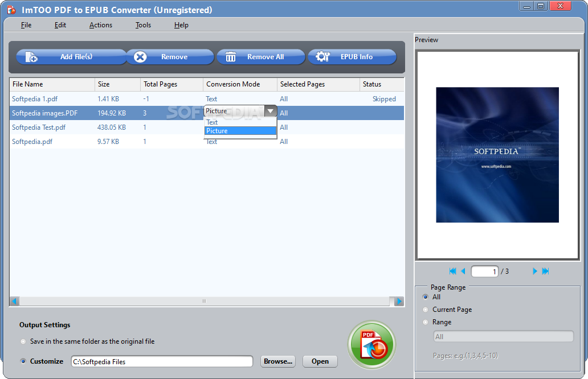588x379 pixels.
Task: Open the Actions menu
Action: click(x=100, y=25)
